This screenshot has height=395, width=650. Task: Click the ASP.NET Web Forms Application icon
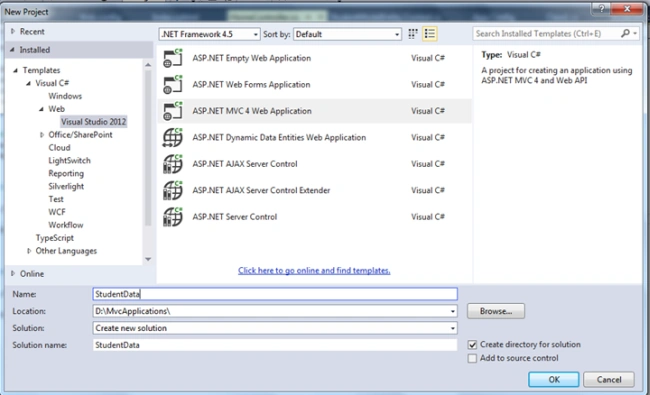[x=173, y=85]
